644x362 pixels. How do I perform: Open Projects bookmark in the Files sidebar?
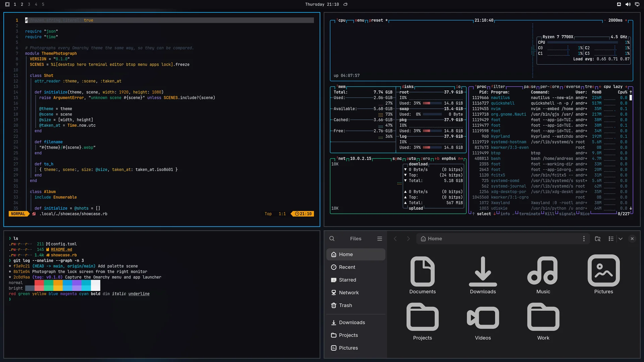click(356, 335)
